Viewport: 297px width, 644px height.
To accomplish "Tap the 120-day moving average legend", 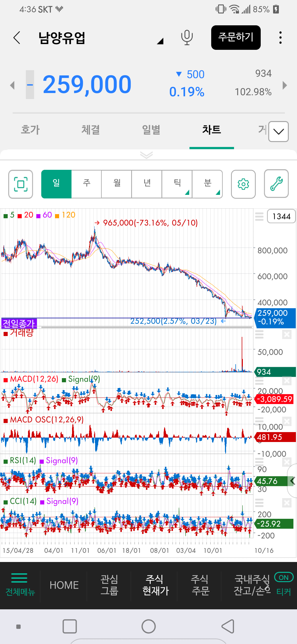I will coord(65,215).
